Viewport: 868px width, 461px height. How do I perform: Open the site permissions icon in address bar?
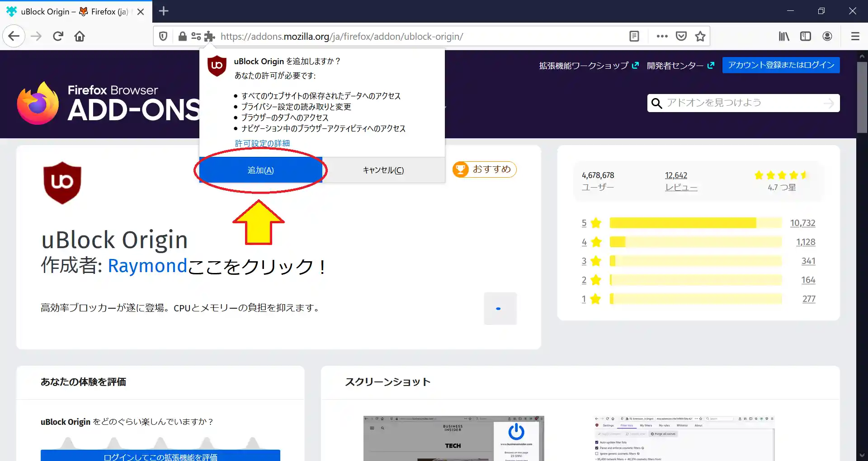tap(196, 36)
